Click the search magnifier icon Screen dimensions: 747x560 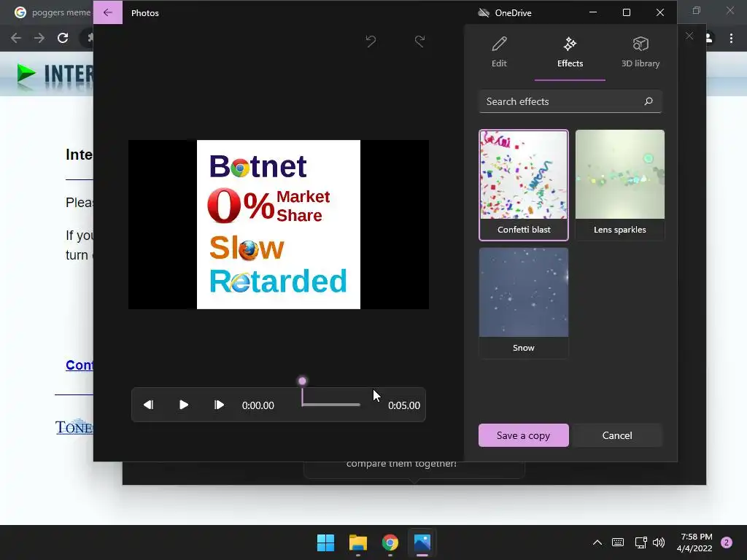point(649,101)
